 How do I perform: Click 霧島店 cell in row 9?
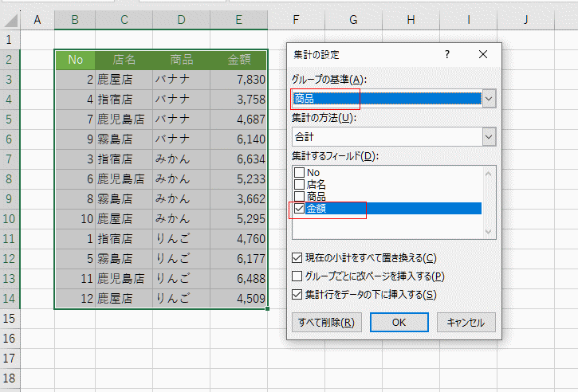pyautogui.click(x=124, y=199)
